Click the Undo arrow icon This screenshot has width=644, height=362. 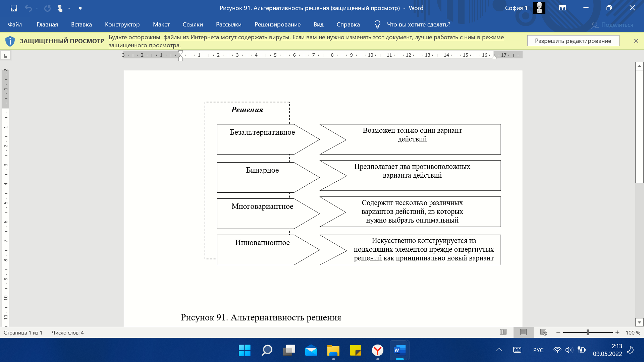click(28, 8)
